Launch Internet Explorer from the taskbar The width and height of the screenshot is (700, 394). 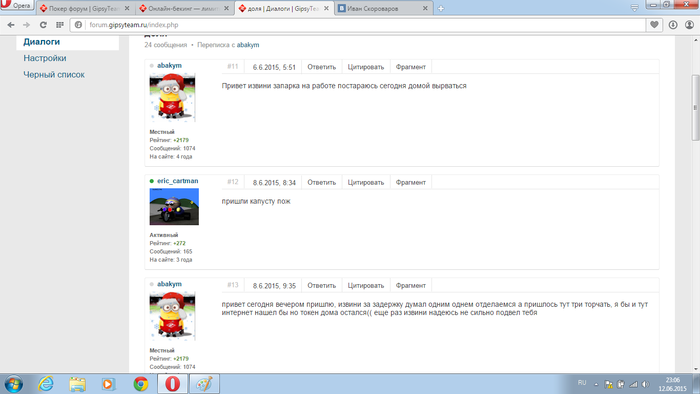click(46, 384)
